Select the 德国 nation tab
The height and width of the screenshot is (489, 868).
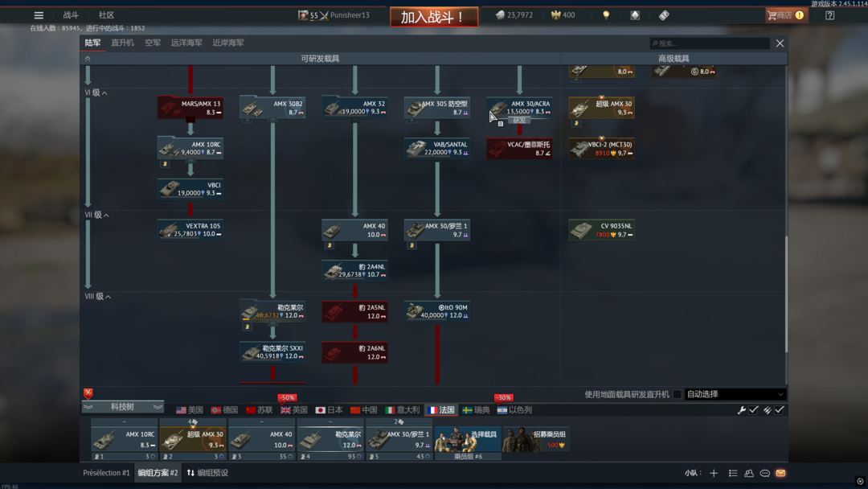(x=224, y=410)
